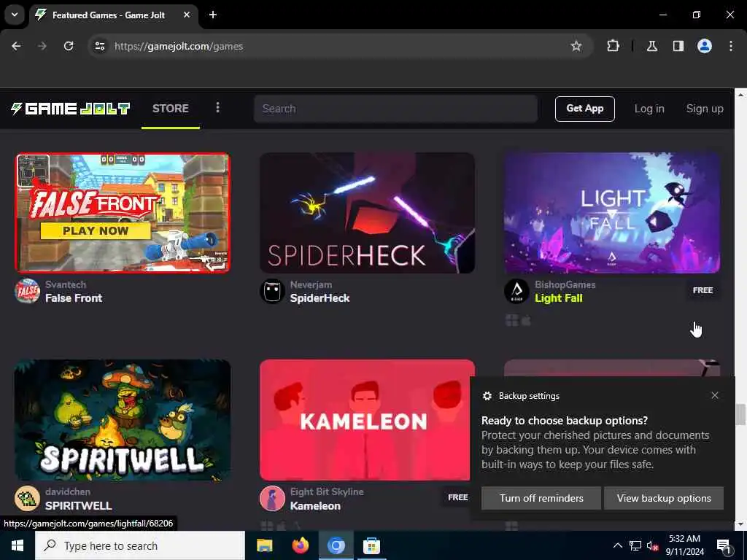Screen dimensions: 747x560
Task: Open the False Front title link
Action: (74, 298)
